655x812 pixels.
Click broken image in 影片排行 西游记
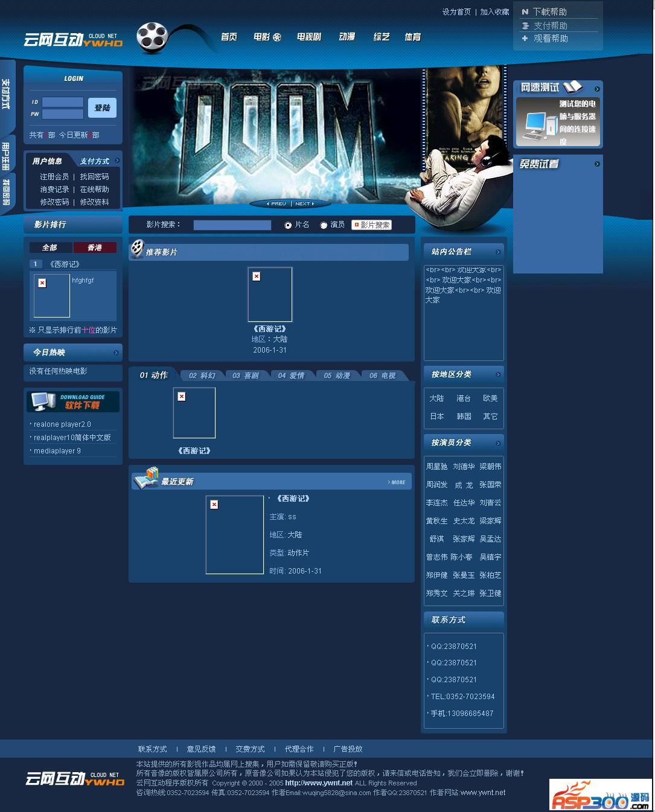tap(51, 295)
